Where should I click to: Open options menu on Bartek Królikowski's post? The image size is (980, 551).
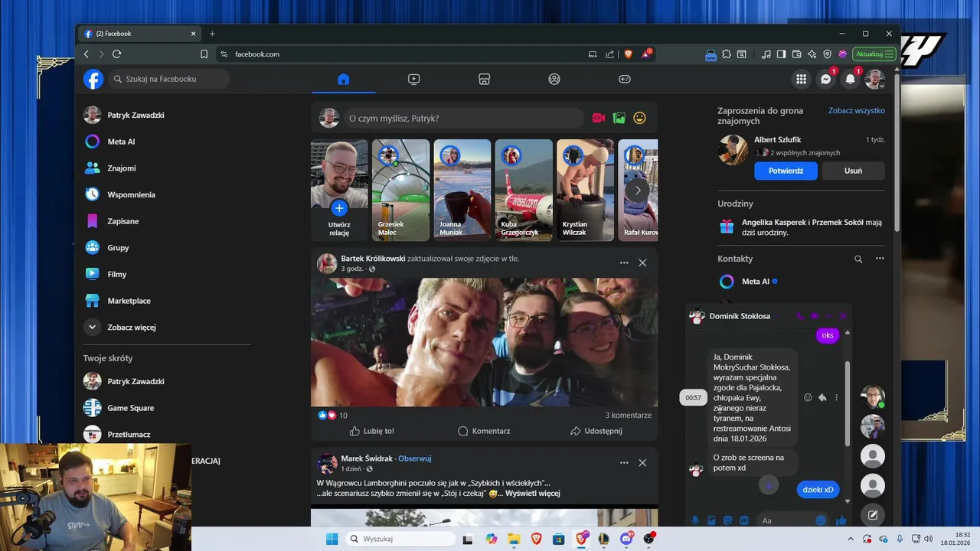(x=624, y=262)
